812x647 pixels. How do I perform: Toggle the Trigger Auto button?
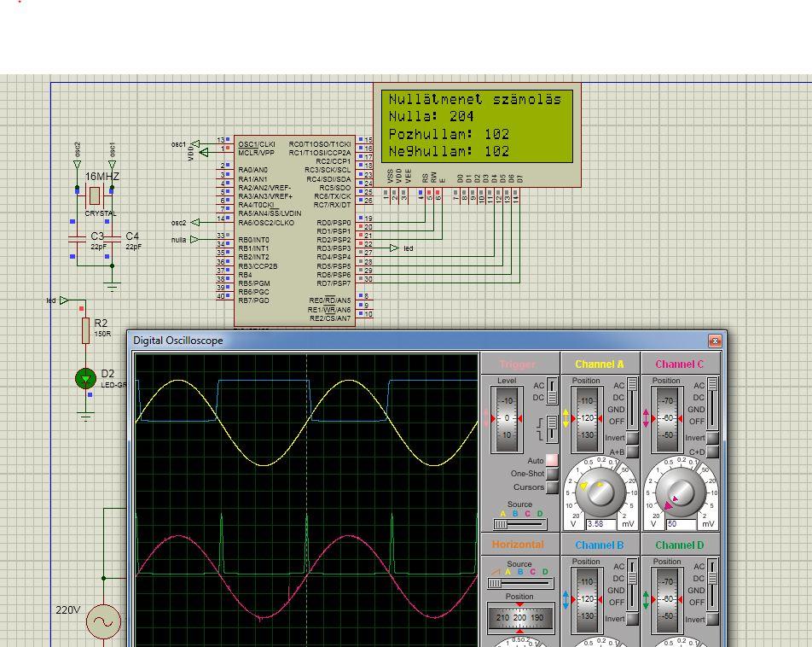(552, 460)
